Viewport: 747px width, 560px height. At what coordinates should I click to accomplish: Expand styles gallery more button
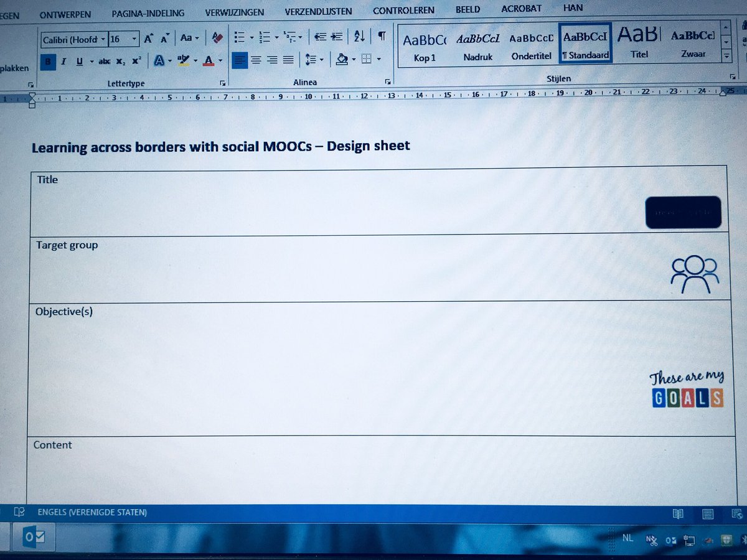[x=726, y=55]
